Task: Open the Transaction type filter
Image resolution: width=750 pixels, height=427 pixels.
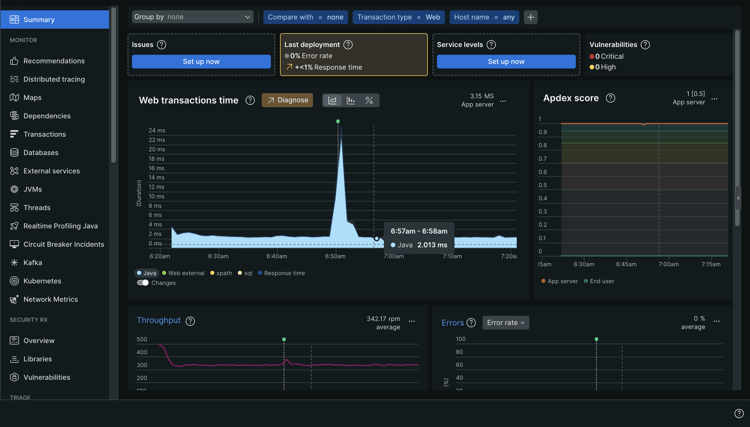Action: tap(399, 17)
